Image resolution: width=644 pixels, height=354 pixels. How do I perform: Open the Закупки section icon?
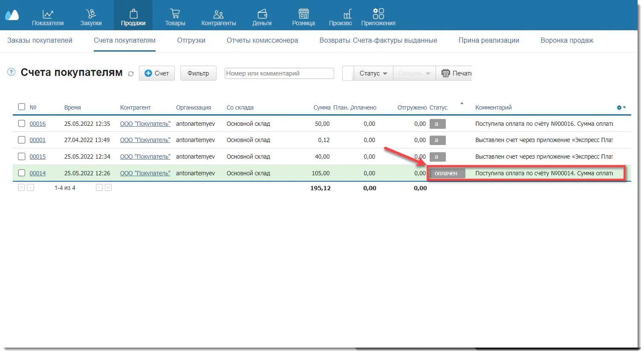(91, 14)
